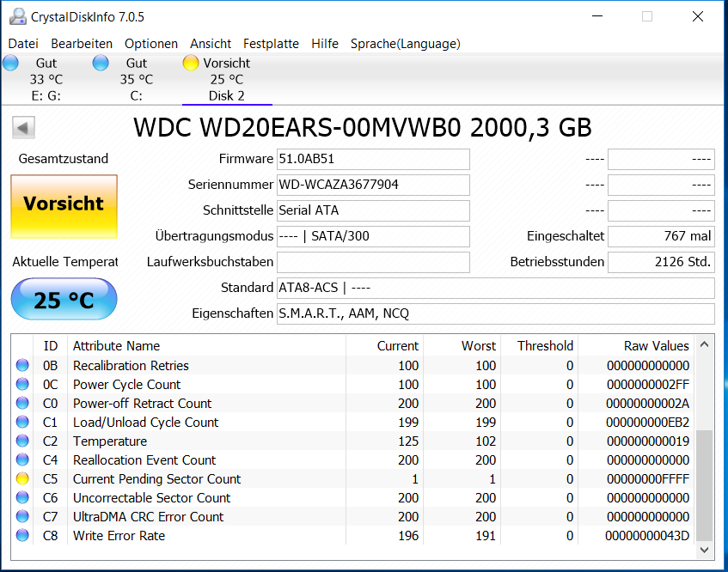
Task: Click the SMART list scroll up arrow
Action: 704,344
